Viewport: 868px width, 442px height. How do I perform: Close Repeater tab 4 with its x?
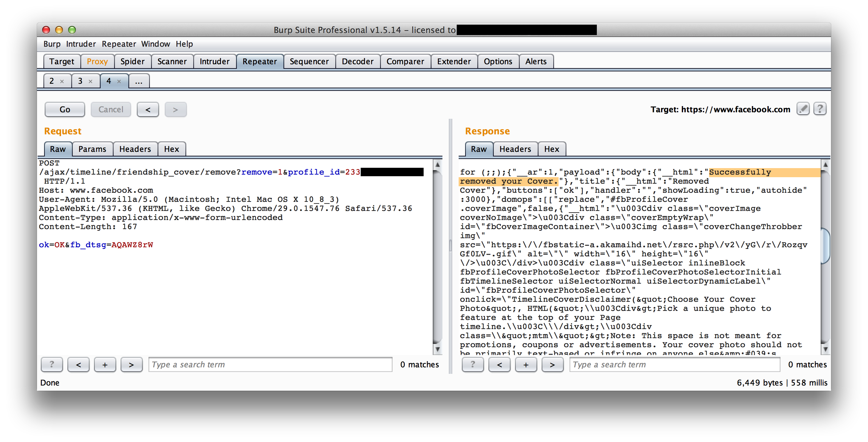[x=119, y=81]
